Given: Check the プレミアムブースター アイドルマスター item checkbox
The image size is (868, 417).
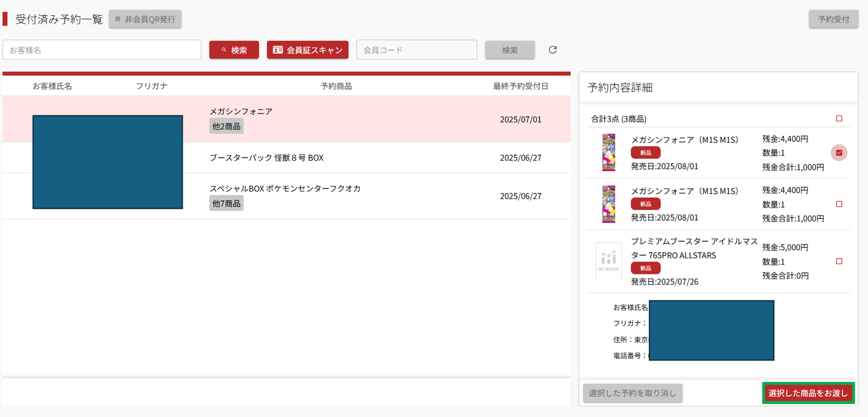Looking at the screenshot, I should click(x=839, y=261).
